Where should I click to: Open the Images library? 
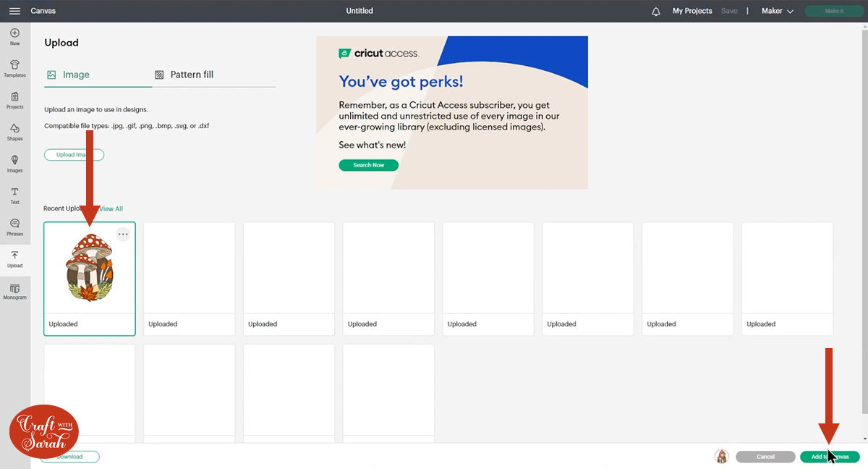(x=14, y=163)
